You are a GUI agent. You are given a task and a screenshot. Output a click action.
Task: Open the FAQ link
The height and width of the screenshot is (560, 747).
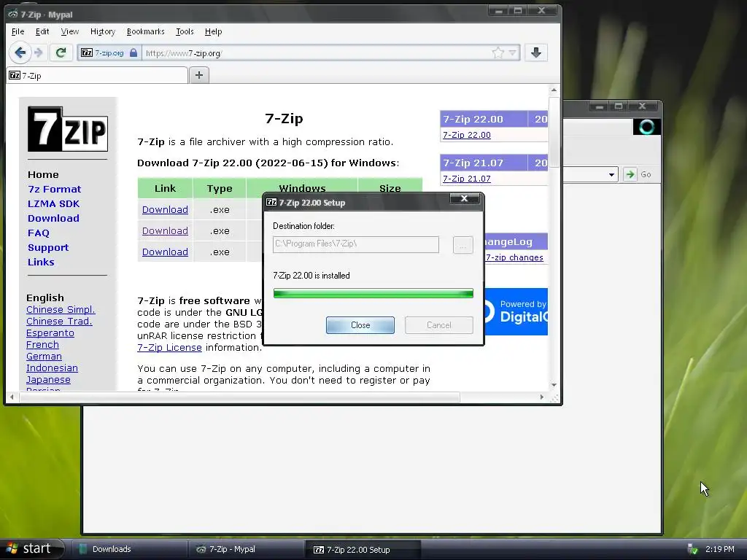click(39, 233)
